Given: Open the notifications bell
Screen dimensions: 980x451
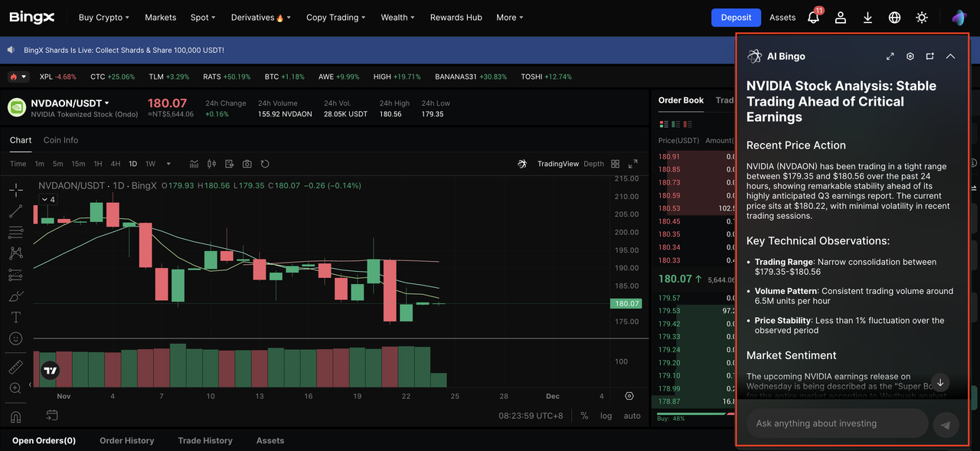Looking at the screenshot, I should pos(813,18).
